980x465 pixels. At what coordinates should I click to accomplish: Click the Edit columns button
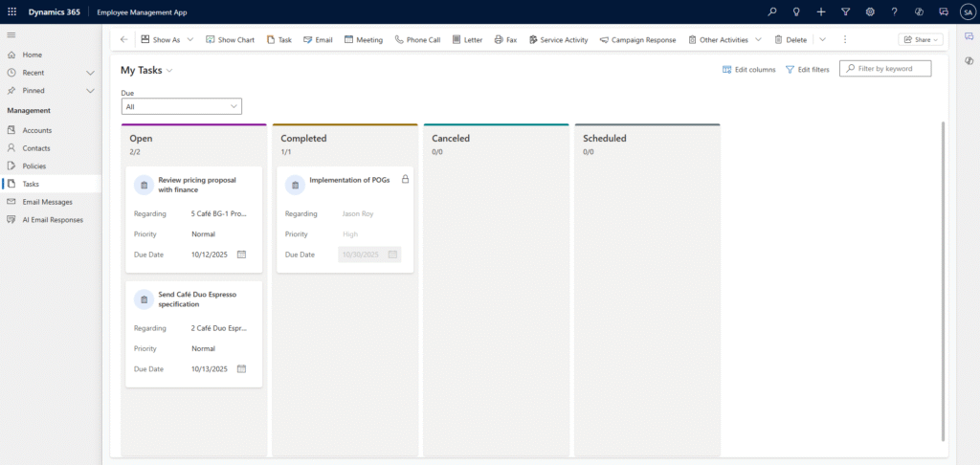(x=748, y=70)
